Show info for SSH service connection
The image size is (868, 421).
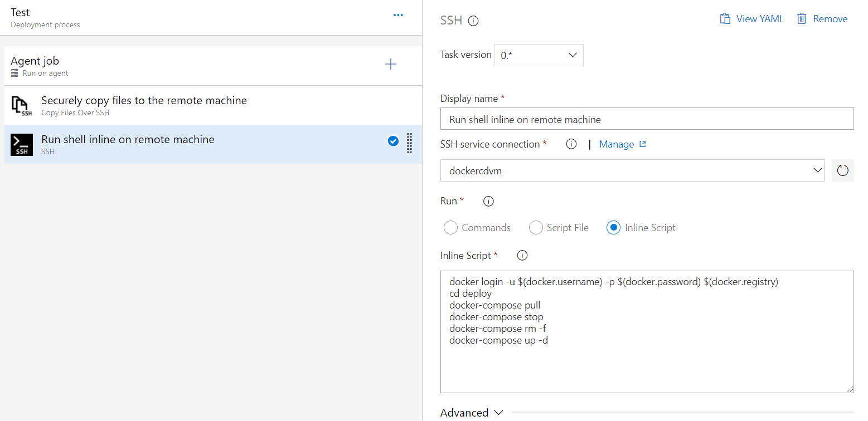click(x=571, y=144)
